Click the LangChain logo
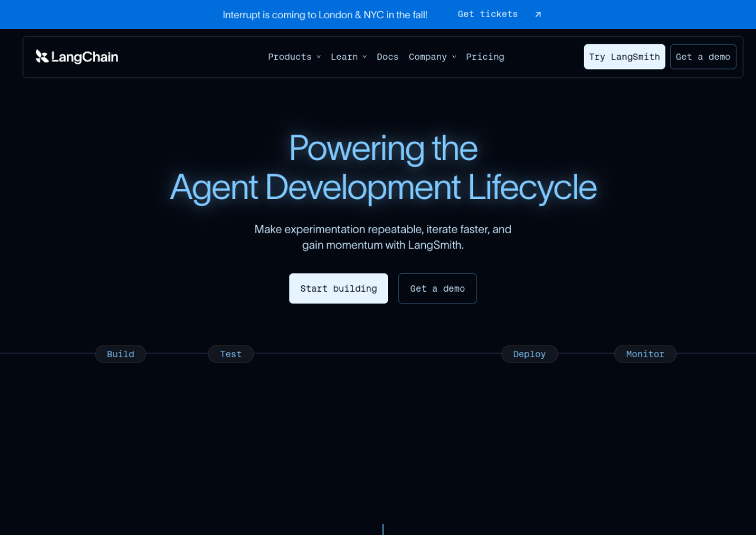The width and height of the screenshot is (756, 535). (77, 57)
